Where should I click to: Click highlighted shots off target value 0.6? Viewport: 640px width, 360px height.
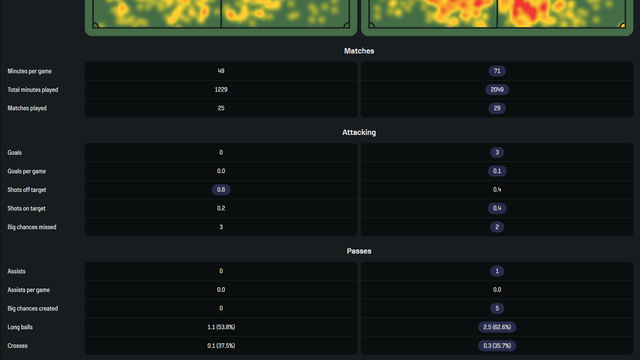coord(221,190)
